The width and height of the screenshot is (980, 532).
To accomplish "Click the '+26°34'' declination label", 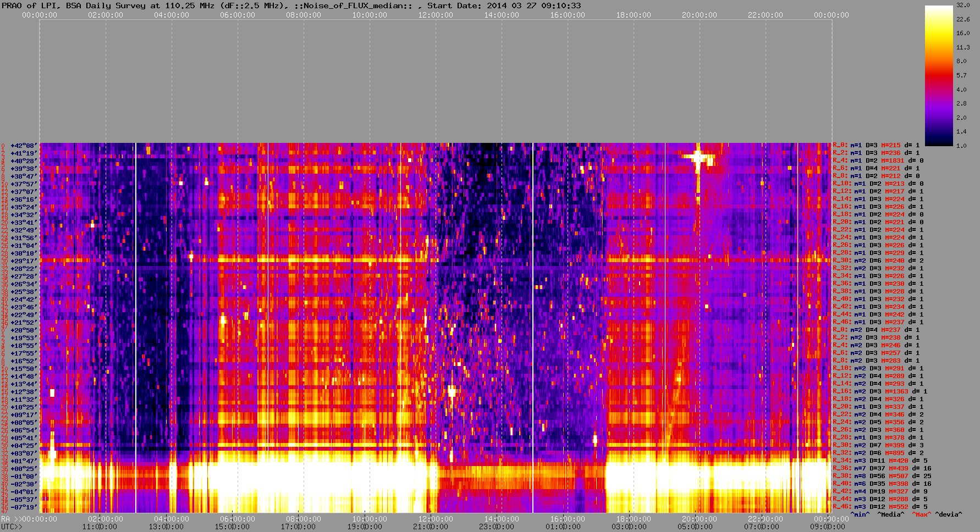I will pyautogui.click(x=24, y=284).
